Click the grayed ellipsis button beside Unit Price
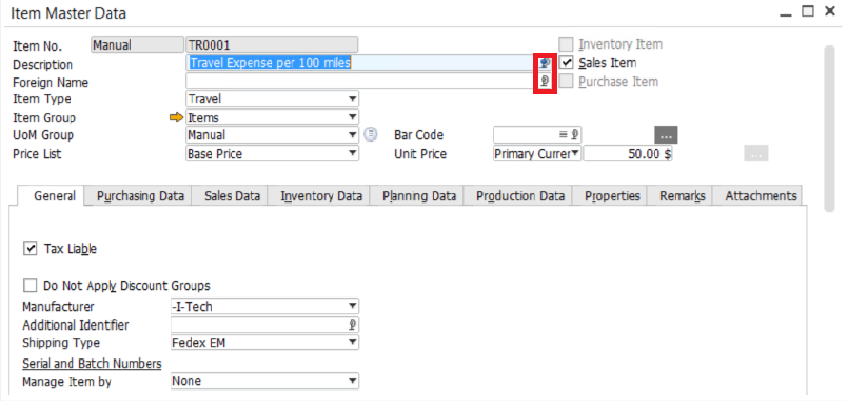Viewport: 846px width, 401px height. 756,154
